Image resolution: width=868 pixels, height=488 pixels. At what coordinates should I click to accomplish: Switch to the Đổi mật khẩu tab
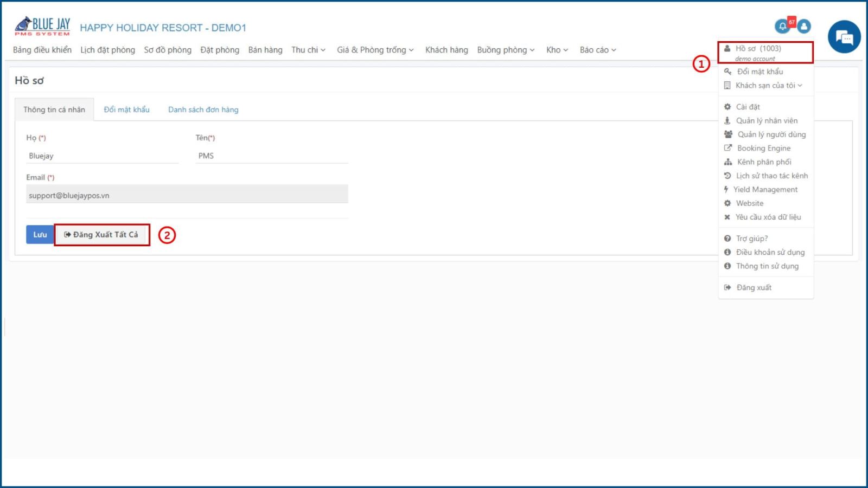(126, 110)
